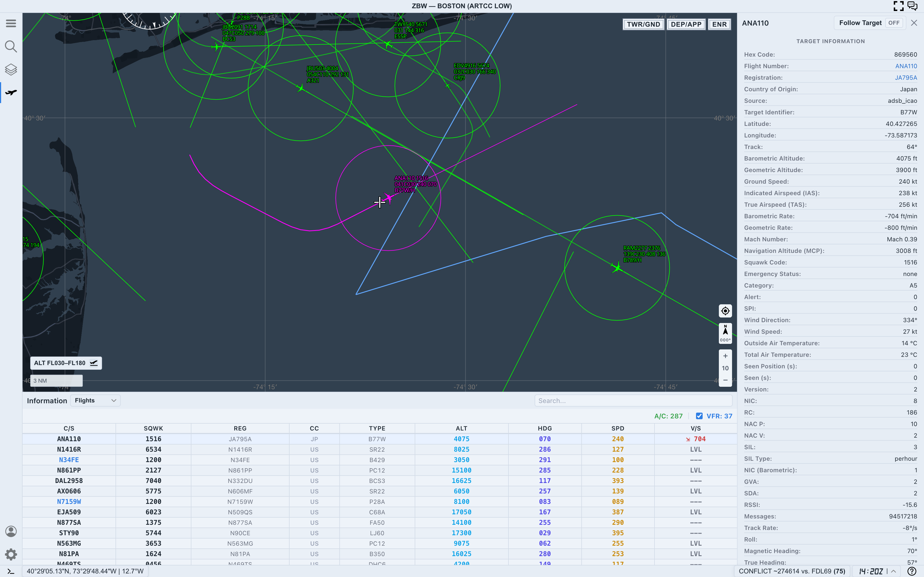Open the ANA110 flight number link
This screenshot has height=577, width=924.
[906, 66]
